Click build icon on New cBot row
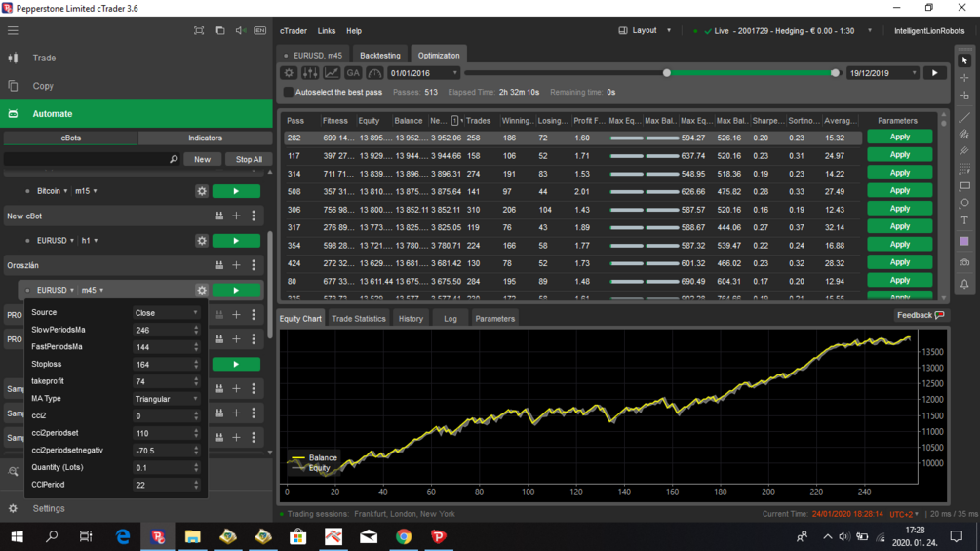Screen dimensions: 980x551 (x=218, y=216)
